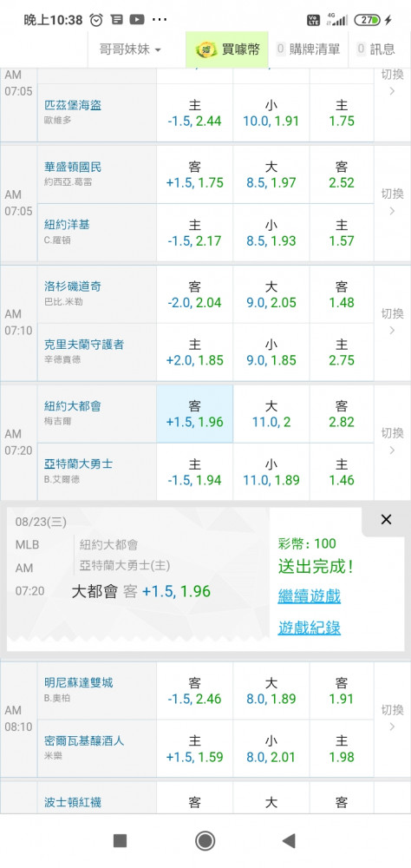Tap the alarm clock status icon

(x=96, y=20)
